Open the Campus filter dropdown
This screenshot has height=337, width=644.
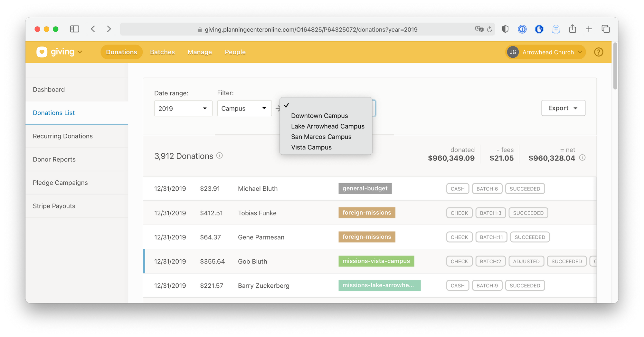click(244, 108)
